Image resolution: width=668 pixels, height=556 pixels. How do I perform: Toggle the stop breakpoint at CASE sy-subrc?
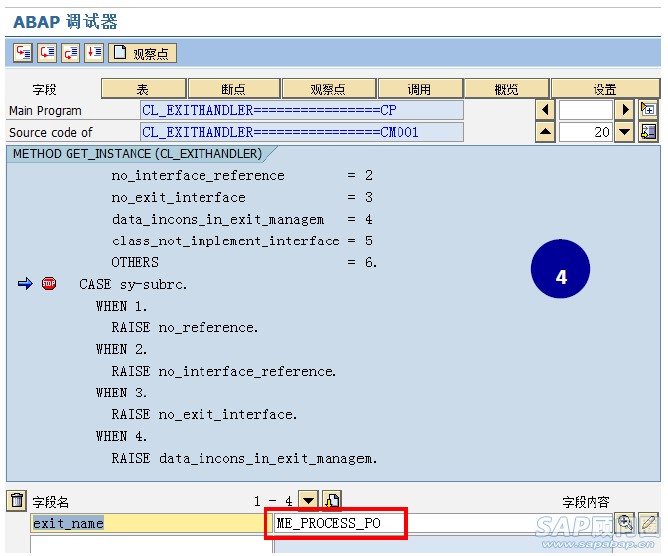49,284
